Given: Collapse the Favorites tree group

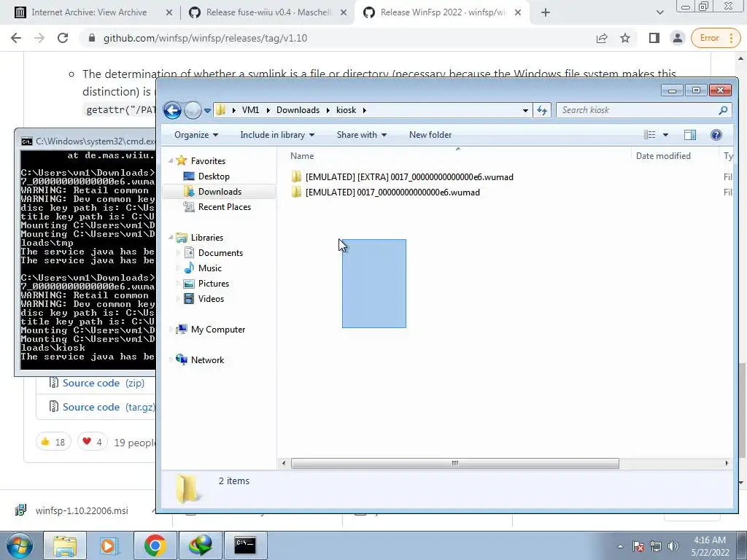Looking at the screenshot, I should pos(171,161).
